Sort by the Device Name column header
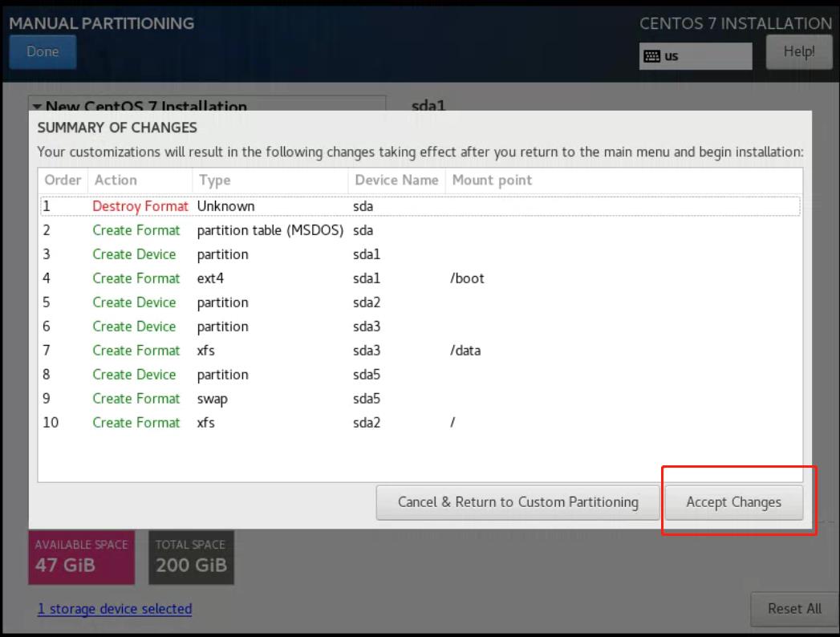The image size is (840, 637). [x=396, y=181]
